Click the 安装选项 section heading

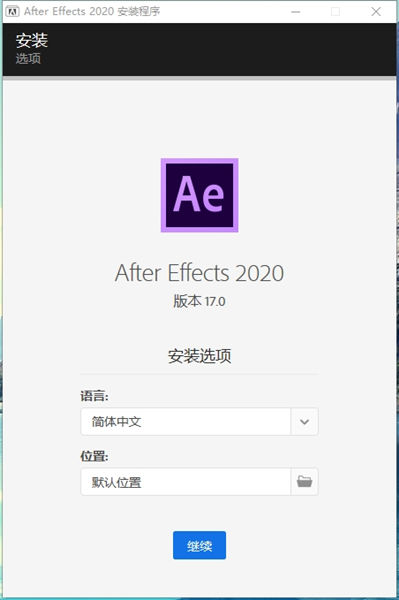(199, 356)
